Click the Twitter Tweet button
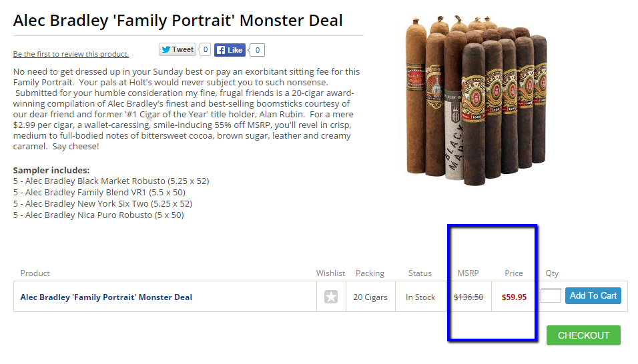638x364 pixels. pos(177,49)
